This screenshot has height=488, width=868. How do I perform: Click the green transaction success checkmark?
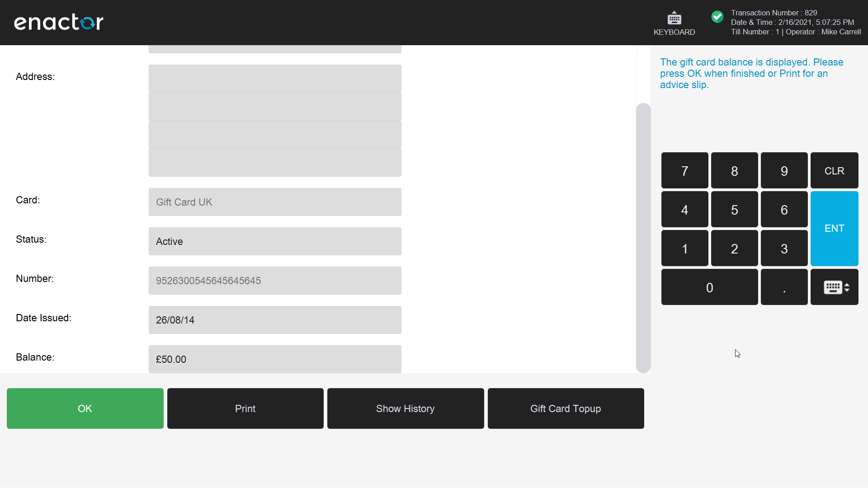pyautogui.click(x=717, y=17)
